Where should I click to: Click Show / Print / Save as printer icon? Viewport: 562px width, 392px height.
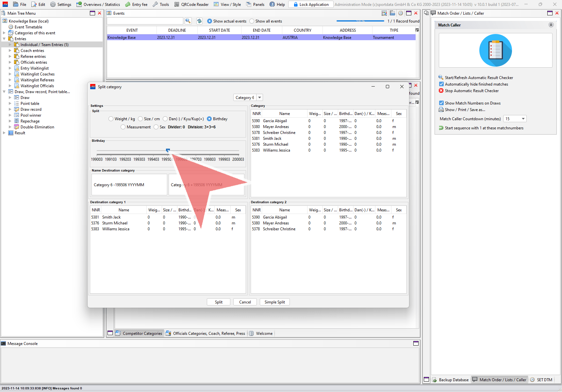pos(441,110)
